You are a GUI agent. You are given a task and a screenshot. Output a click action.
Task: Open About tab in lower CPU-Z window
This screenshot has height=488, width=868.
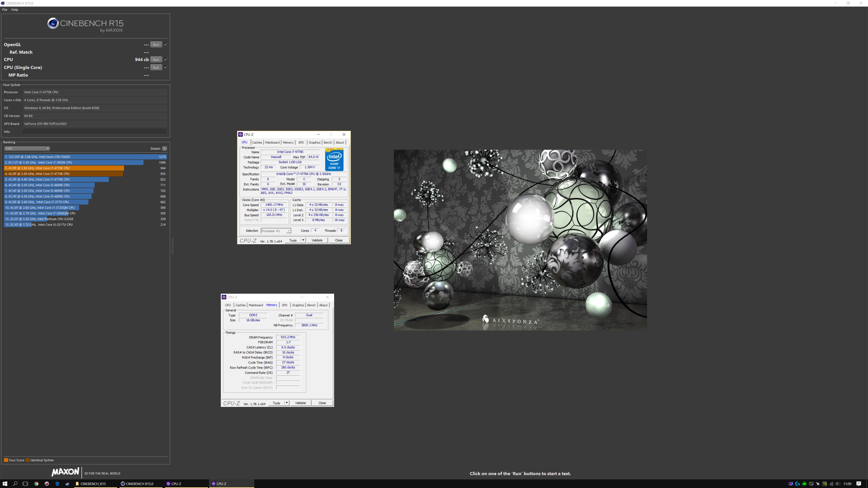[x=323, y=305]
